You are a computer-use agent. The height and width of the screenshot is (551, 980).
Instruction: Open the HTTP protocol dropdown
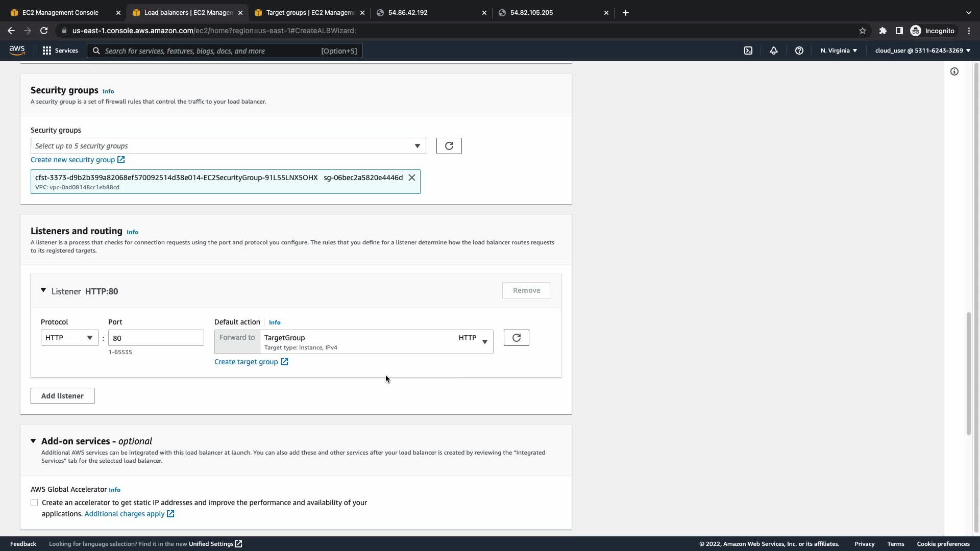coord(69,338)
